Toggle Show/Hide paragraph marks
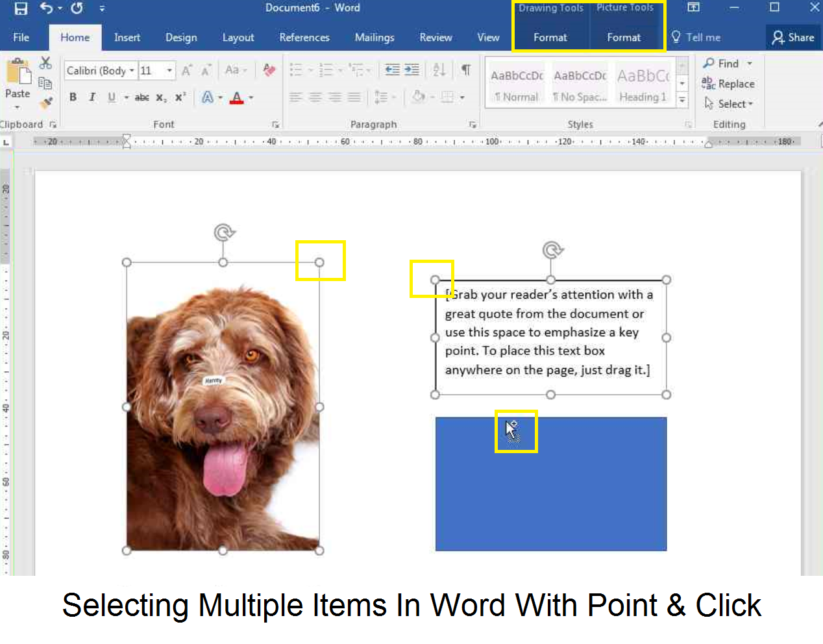823x644 pixels. point(465,69)
